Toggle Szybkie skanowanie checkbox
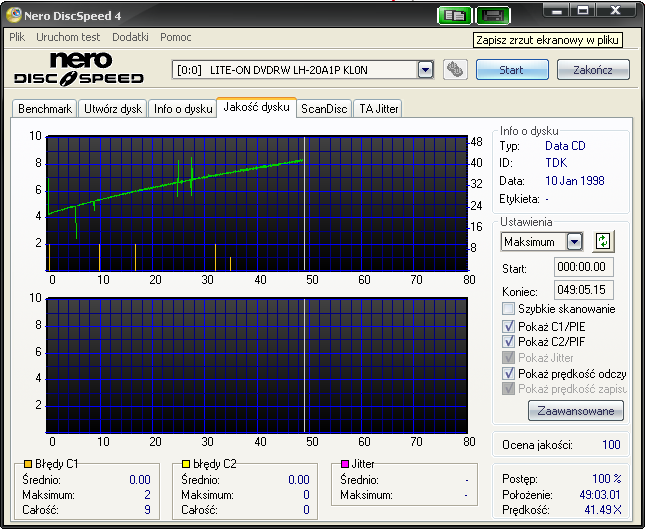This screenshot has width=645, height=529. 508,309
